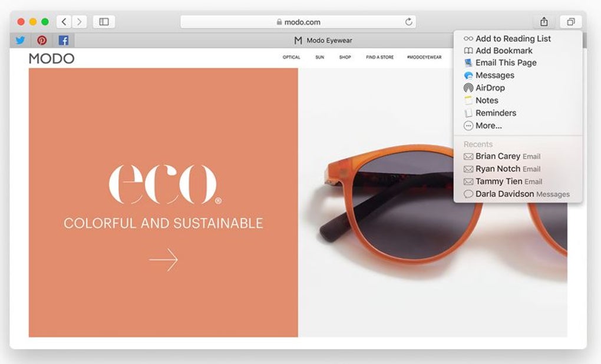The height and width of the screenshot is (364, 601).
Task: Open the #MODOEYEWEAR nav link
Action: (424, 57)
